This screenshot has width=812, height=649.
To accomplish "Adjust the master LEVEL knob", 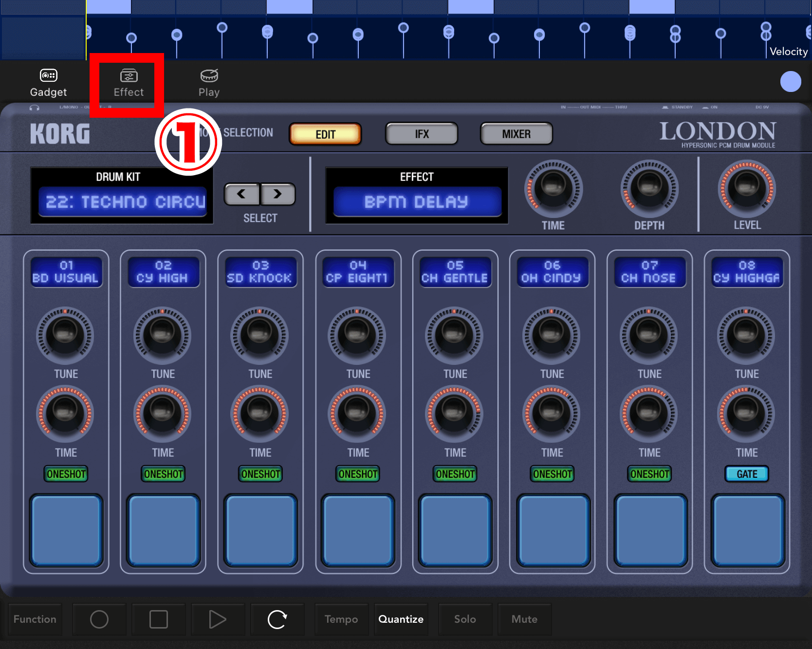I will click(x=747, y=189).
